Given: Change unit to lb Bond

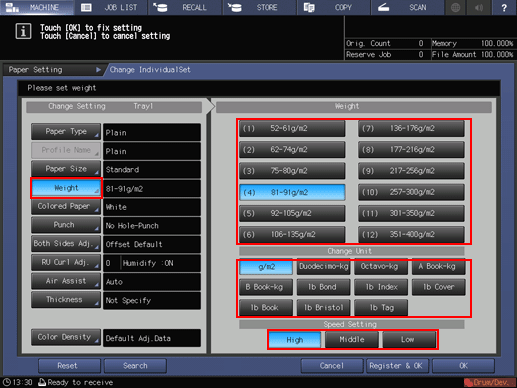Looking at the screenshot, I should (x=323, y=287).
